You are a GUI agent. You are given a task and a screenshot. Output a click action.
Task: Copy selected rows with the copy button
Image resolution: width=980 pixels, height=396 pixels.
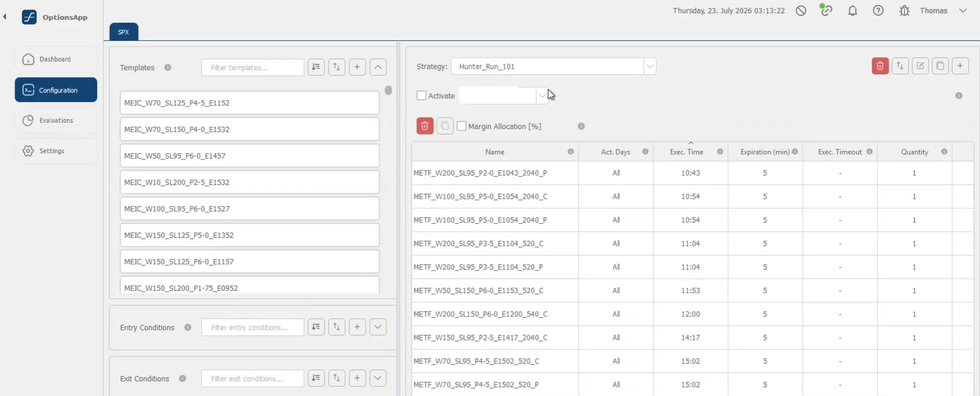[x=445, y=126]
